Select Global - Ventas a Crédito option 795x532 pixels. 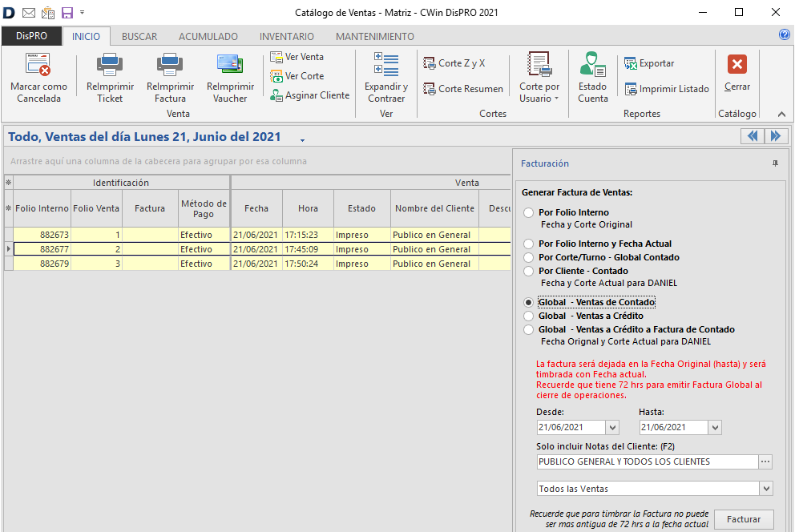pyautogui.click(x=528, y=316)
